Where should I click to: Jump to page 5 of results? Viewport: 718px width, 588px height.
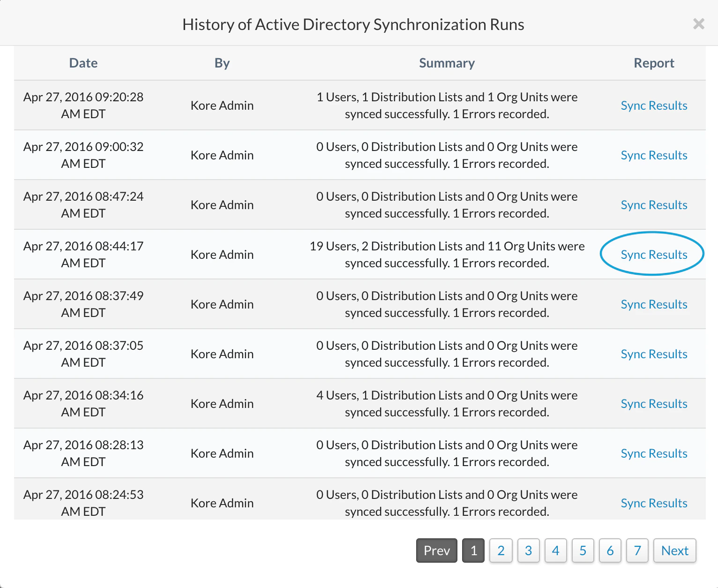point(583,550)
